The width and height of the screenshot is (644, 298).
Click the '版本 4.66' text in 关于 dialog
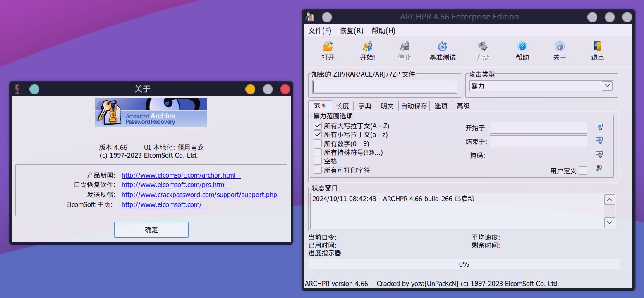(x=113, y=147)
